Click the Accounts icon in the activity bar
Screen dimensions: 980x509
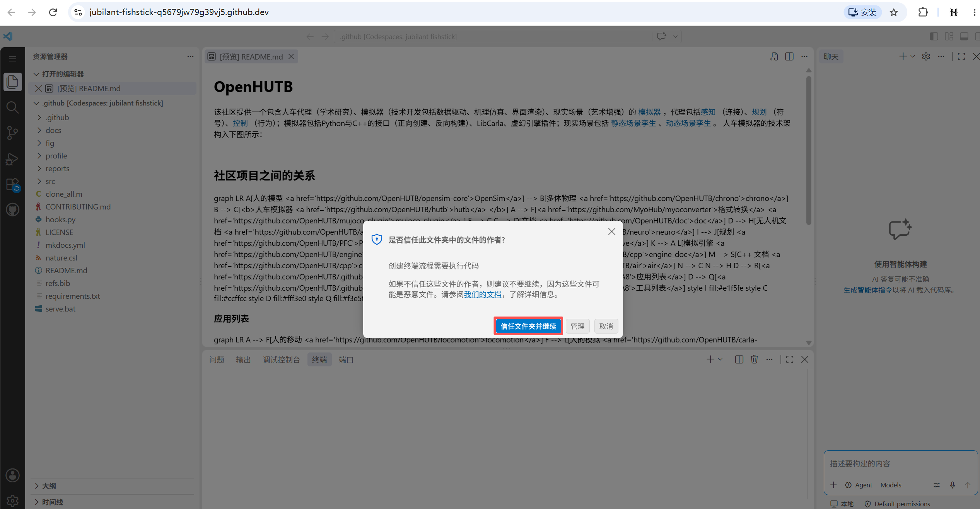click(12, 475)
